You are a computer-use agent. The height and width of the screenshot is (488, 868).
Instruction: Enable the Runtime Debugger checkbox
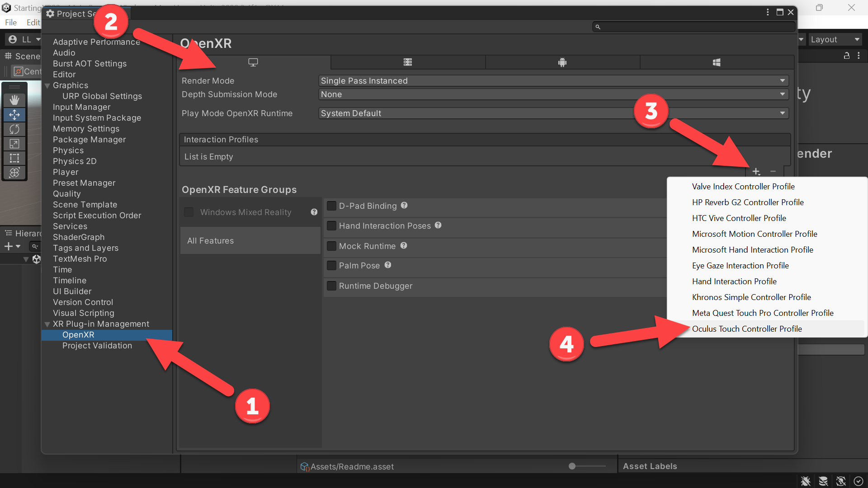click(331, 286)
